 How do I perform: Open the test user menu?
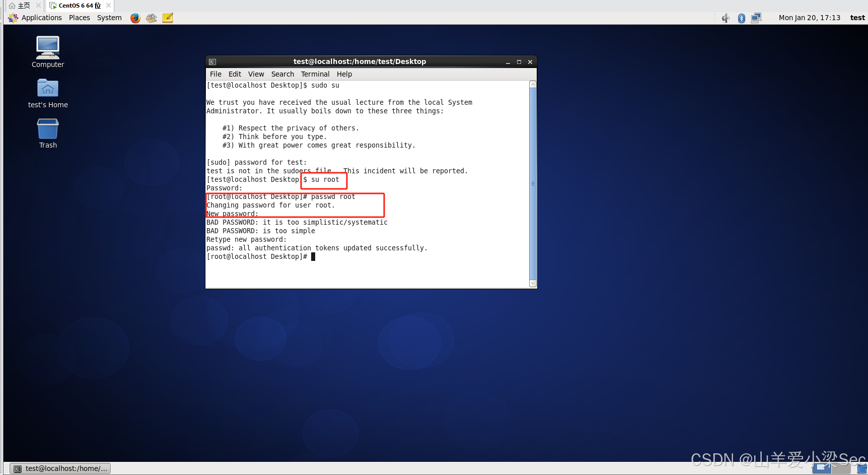click(857, 18)
